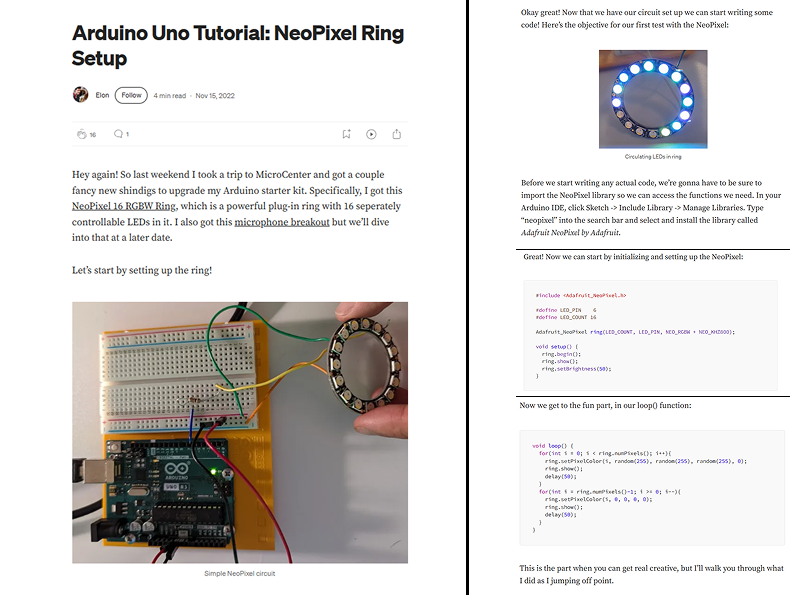Click the setup code block with Adafruit_NeoPixel include

tap(650, 335)
